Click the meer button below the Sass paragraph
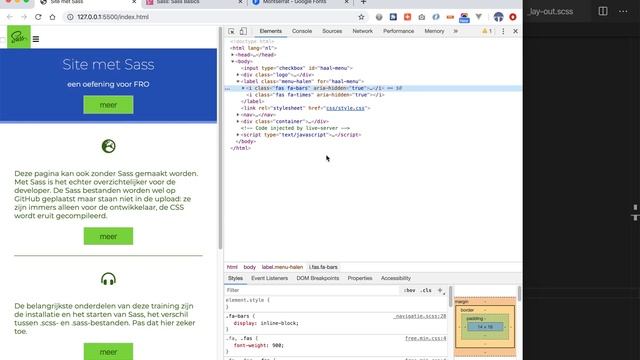This screenshot has width=640, height=360. pos(108,236)
